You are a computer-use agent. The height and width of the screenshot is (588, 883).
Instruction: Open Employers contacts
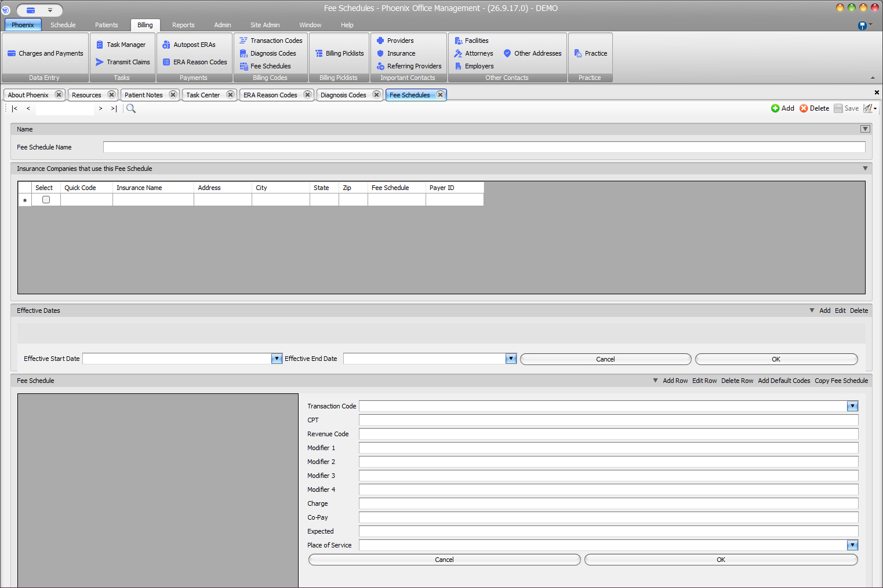474,66
